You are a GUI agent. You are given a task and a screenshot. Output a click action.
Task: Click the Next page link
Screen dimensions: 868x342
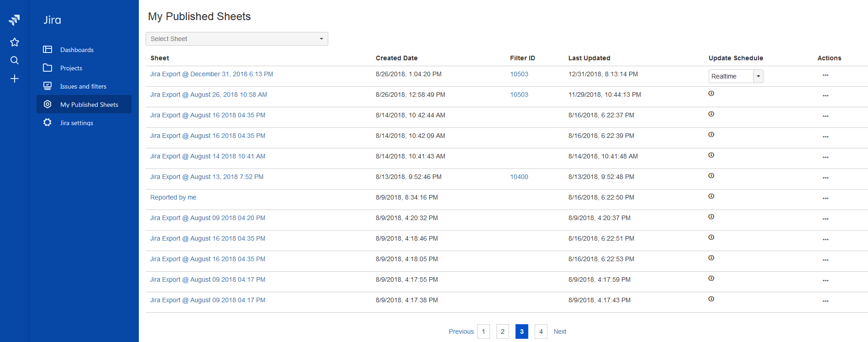560,331
